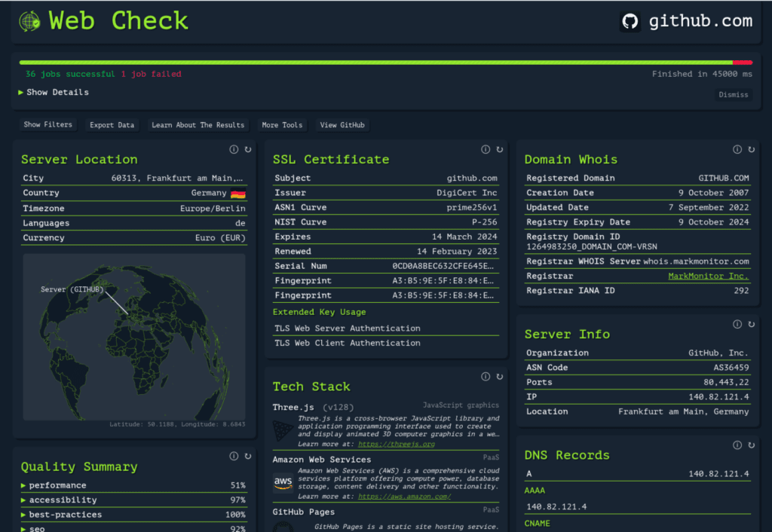772x532 pixels.
Task: Click the TLS Web Server Authentication row
Action: pos(386,329)
